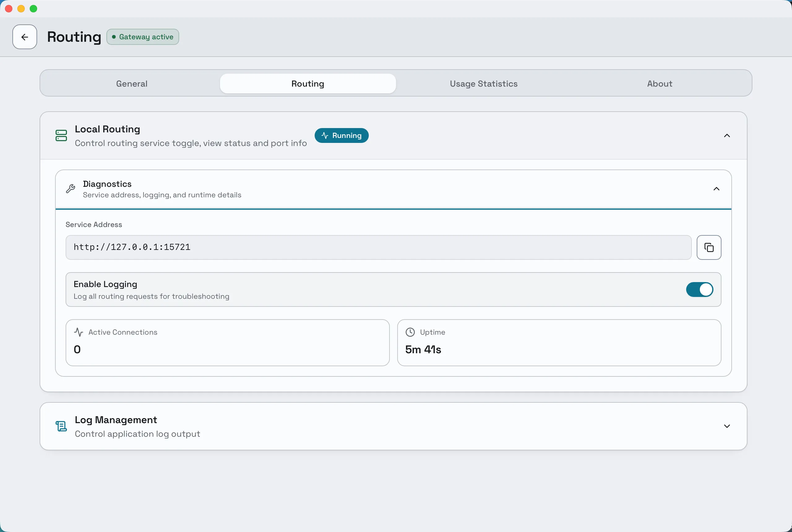Click the "Uptime" label
Image resolution: width=792 pixels, height=532 pixels.
(433, 332)
